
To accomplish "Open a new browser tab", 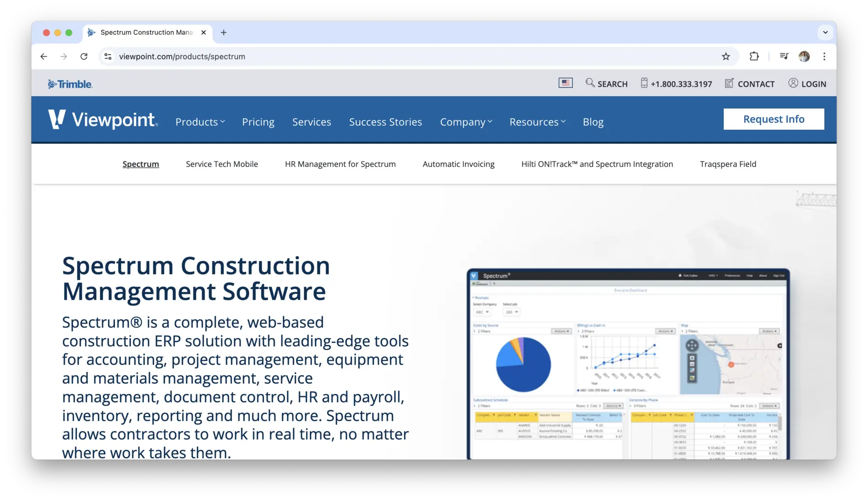I will [x=224, y=32].
